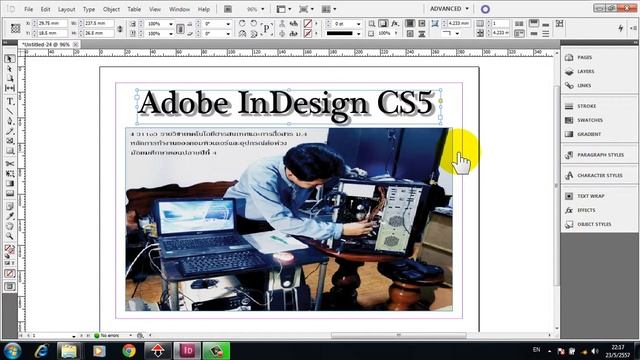Open the Type menu
The height and width of the screenshot is (360, 640).
(89, 9)
